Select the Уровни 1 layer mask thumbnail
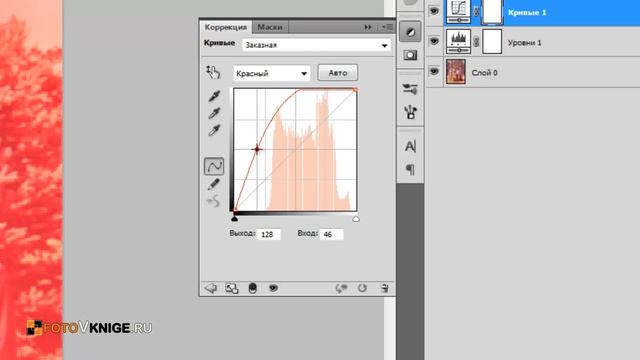640x360 pixels. tap(492, 42)
